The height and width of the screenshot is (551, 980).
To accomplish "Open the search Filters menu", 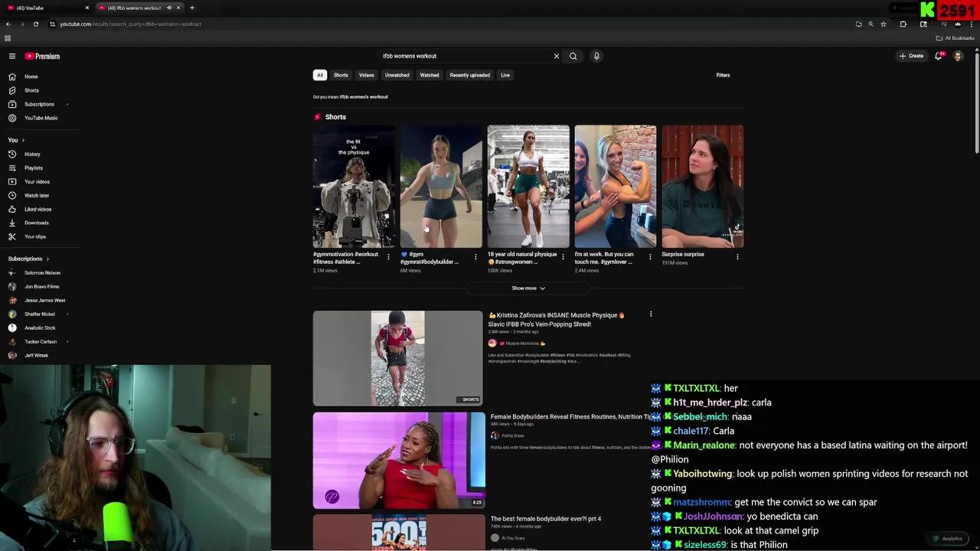I will coord(723,75).
